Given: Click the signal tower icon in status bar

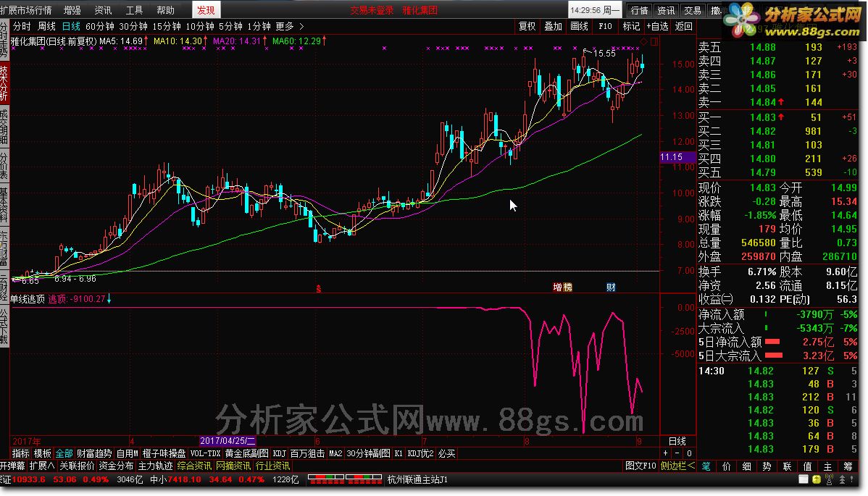Looking at the screenshot, I should point(830,479).
